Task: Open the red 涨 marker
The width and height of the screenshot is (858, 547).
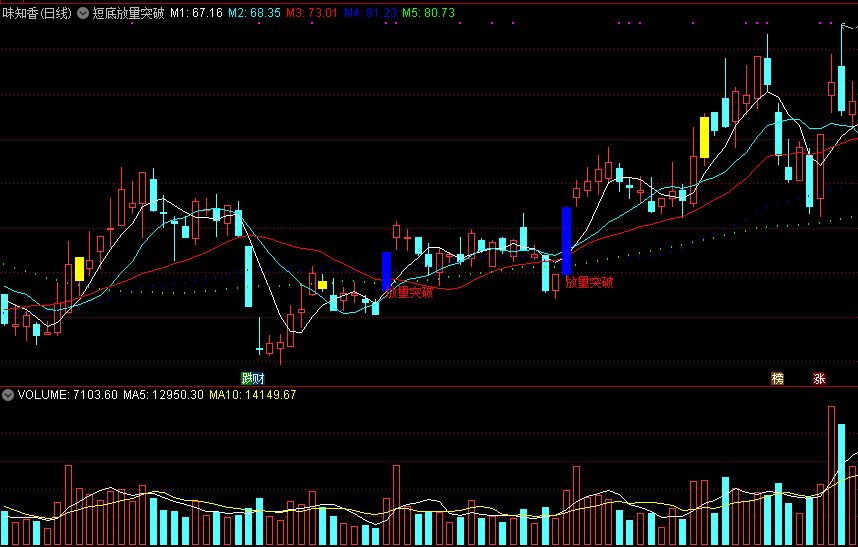Action: pyautogui.click(x=819, y=379)
